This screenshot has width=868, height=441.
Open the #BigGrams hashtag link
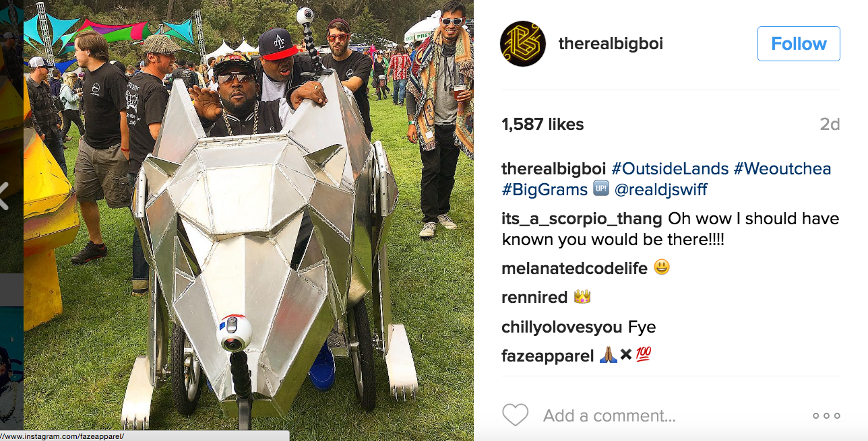pyautogui.click(x=545, y=190)
